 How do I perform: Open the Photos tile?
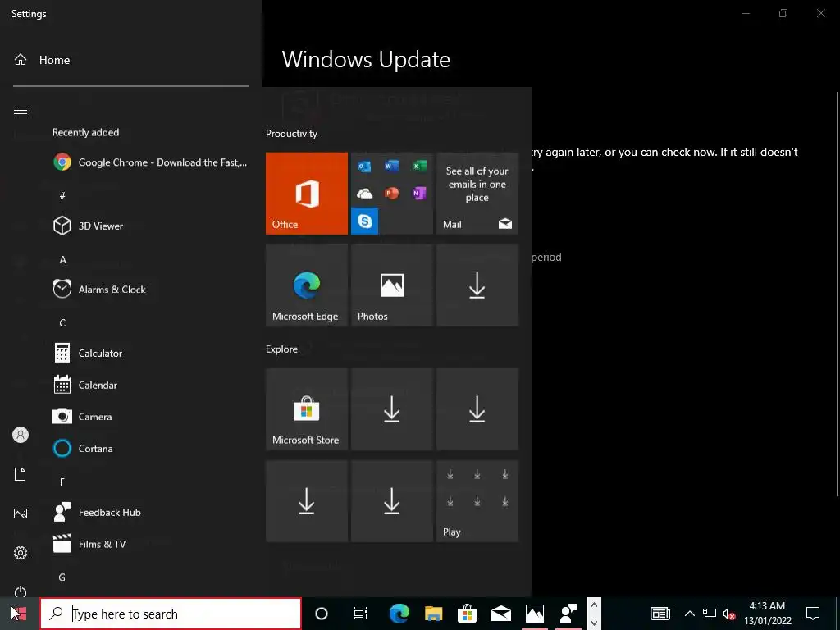click(391, 285)
